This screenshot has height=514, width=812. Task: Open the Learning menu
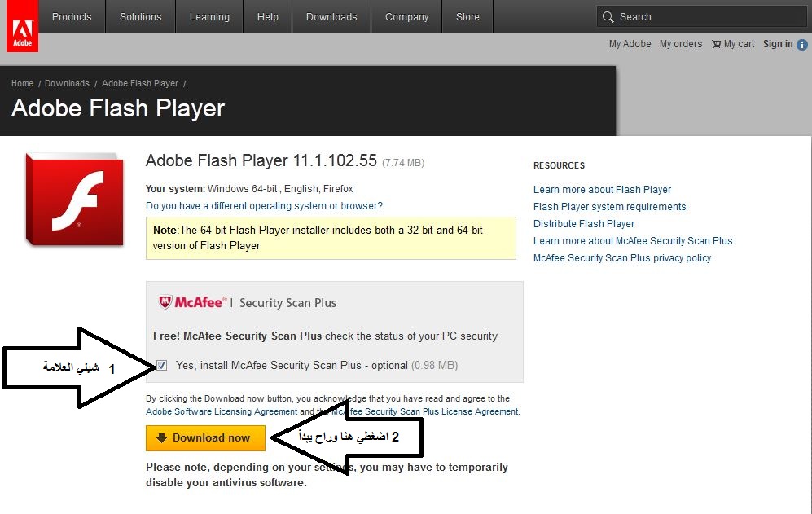209,16
